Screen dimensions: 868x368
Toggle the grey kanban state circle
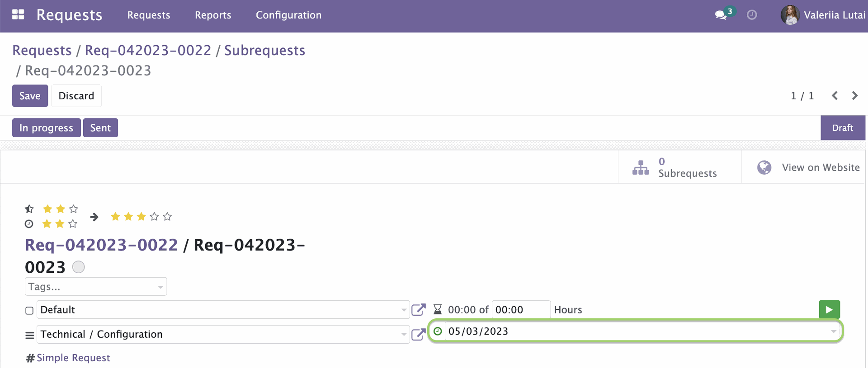pos(79,267)
